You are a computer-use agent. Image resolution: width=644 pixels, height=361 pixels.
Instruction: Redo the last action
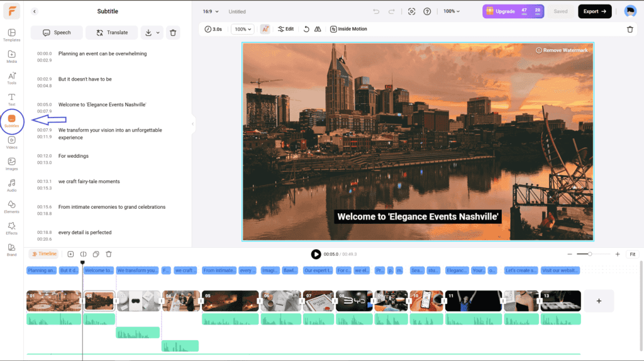click(391, 11)
